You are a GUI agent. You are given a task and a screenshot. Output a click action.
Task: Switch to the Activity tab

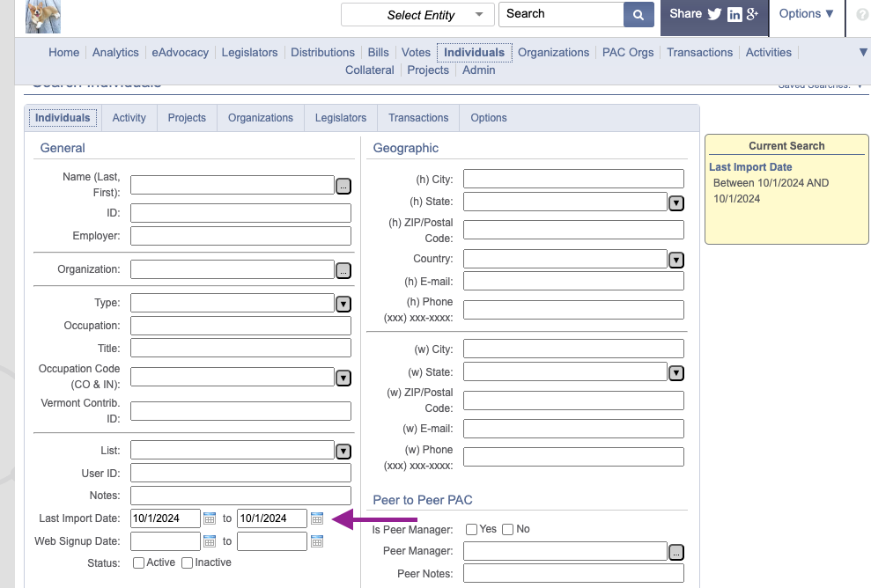pos(129,118)
